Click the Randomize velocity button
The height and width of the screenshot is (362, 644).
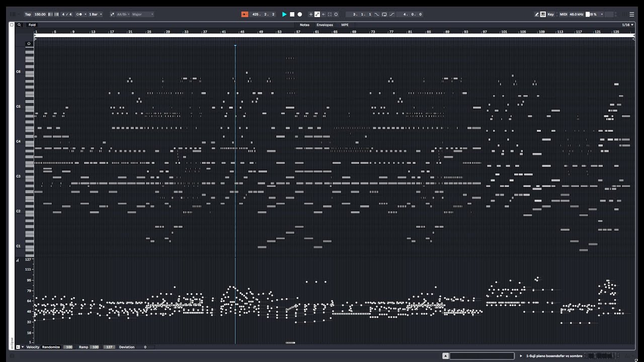tap(50, 347)
